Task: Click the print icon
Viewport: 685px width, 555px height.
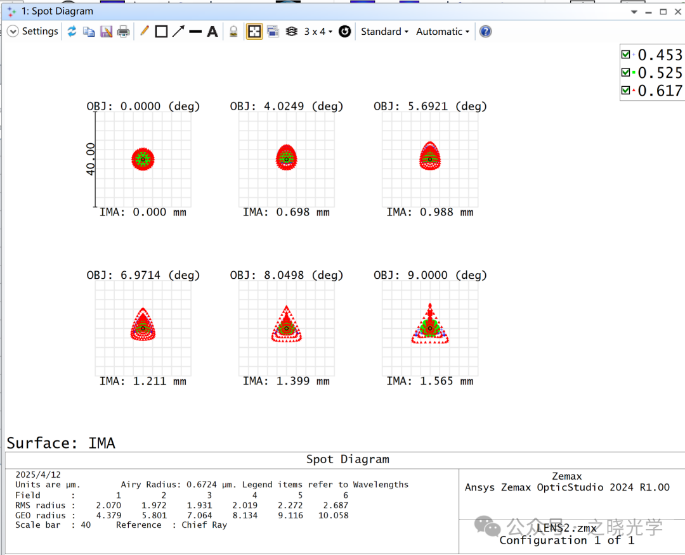Action: 123,32
